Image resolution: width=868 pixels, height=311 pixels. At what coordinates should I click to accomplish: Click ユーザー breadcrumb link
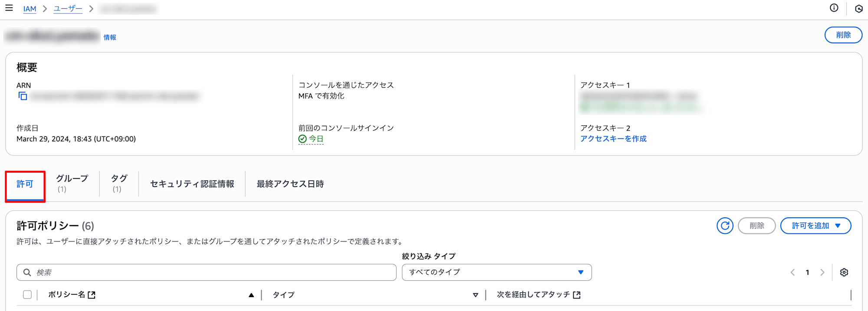[68, 9]
